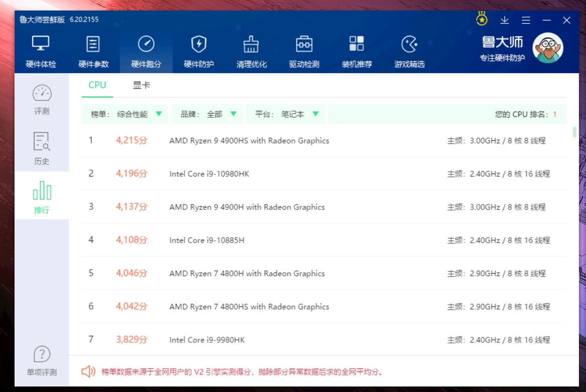Select AMD Ryzen 7 4800HS row

(324, 306)
